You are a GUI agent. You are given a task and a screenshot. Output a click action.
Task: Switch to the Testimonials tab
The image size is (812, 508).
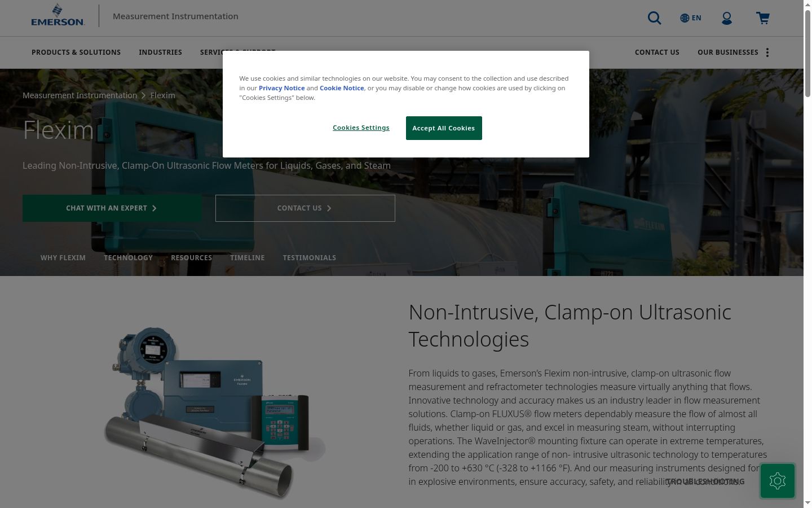tap(310, 258)
